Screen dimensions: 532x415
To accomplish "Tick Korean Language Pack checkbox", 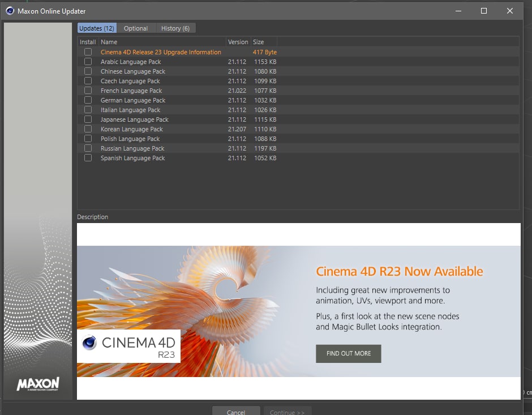I will [88, 129].
